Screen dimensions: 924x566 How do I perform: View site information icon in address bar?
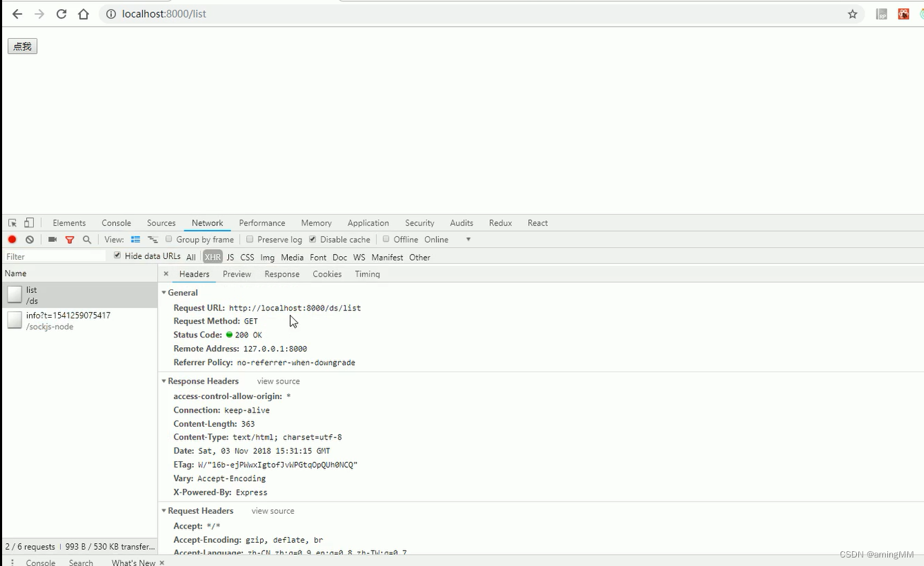click(110, 14)
